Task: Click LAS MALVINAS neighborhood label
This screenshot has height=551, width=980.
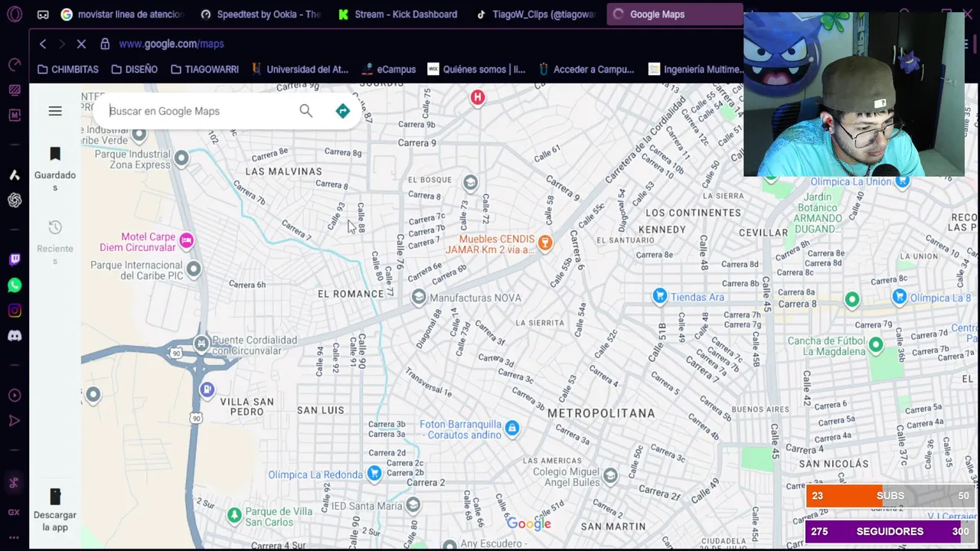Action: click(283, 171)
